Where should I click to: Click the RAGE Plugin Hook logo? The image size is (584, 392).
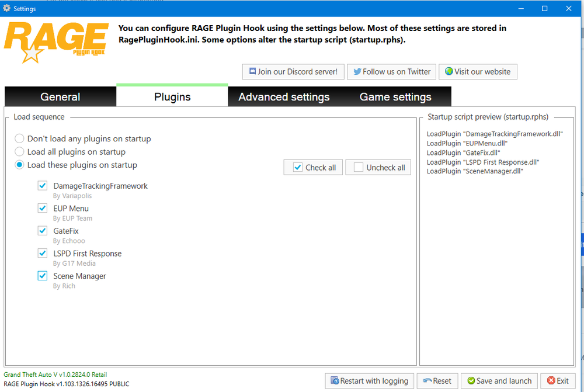pyautogui.click(x=56, y=42)
